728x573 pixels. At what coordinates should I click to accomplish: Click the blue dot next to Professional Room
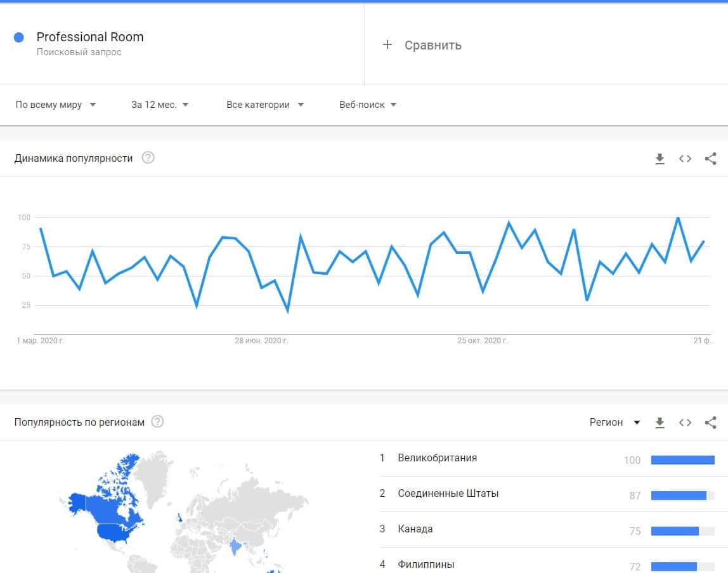pos(19,37)
